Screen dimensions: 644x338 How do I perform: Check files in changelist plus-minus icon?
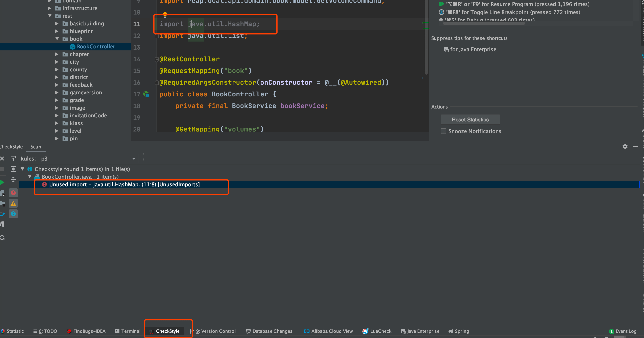point(2,224)
